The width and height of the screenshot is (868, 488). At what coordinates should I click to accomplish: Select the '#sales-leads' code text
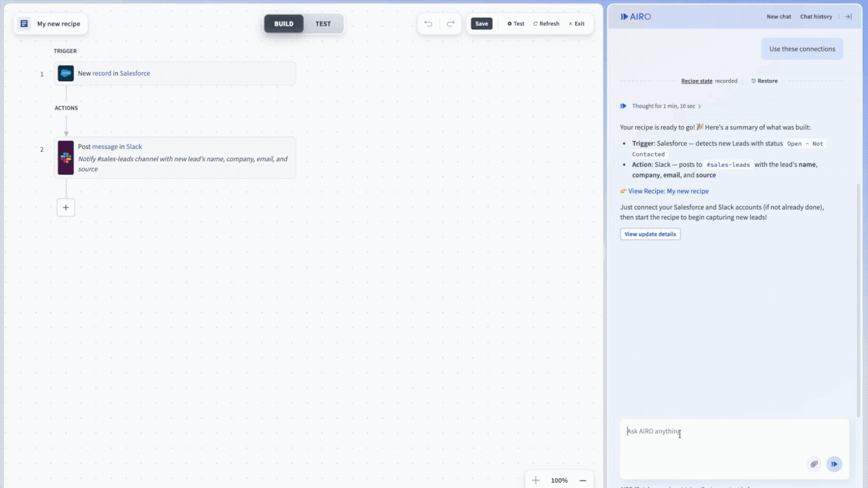coord(728,165)
